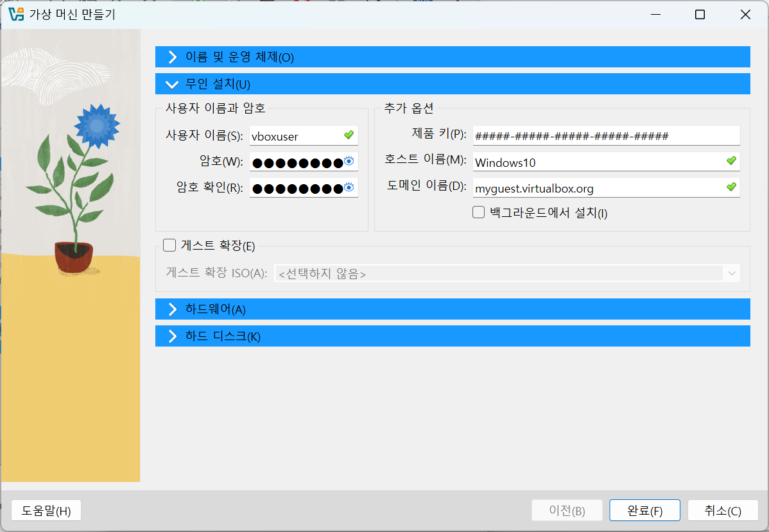The width and height of the screenshot is (769, 532).
Task: Expand the 하드 디스크(K) section
Action: pyautogui.click(x=453, y=336)
